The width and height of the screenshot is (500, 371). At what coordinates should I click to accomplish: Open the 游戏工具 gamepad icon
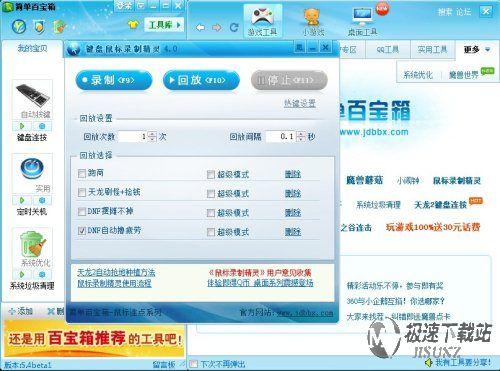pos(262,18)
